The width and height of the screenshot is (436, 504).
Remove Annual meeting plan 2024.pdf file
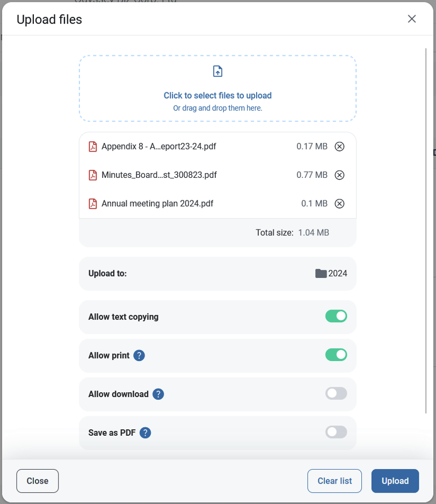339,204
